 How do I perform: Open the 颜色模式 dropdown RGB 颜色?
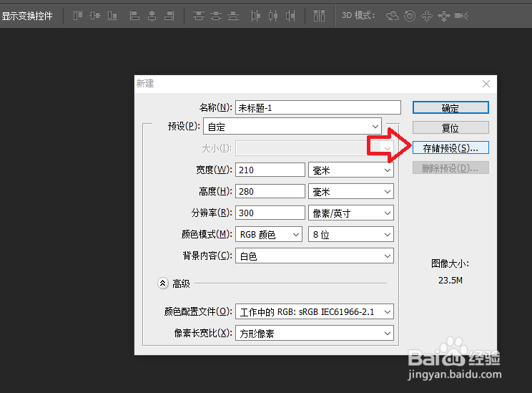tap(269, 234)
